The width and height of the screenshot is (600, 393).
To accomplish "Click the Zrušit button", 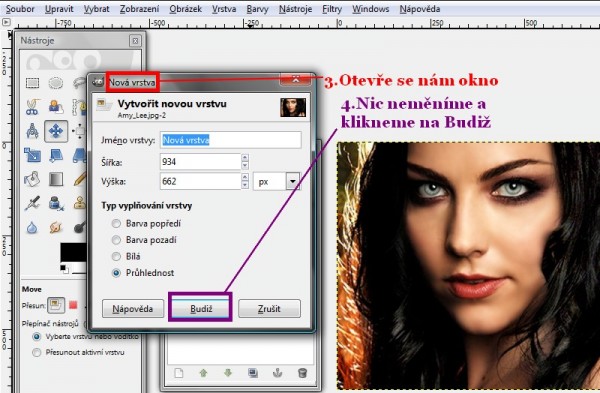I will (x=269, y=308).
